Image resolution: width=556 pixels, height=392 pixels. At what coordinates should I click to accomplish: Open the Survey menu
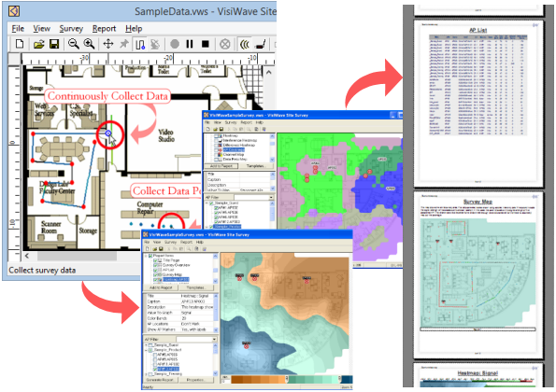(71, 29)
